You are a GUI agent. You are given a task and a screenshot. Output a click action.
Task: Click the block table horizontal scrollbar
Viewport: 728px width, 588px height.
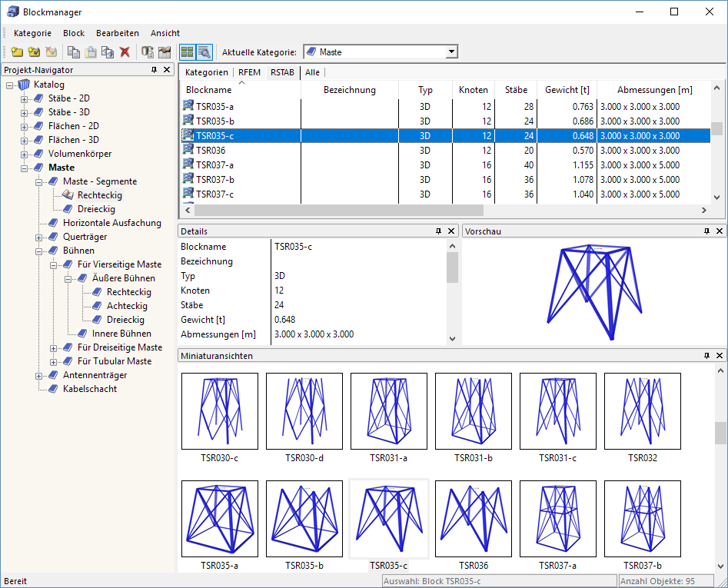(339, 211)
